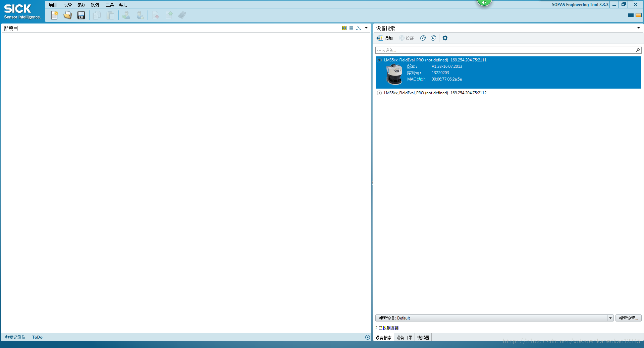Open the data recorder panel link
The height and width of the screenshot is (348, 644).
click(x=15, y=337)
